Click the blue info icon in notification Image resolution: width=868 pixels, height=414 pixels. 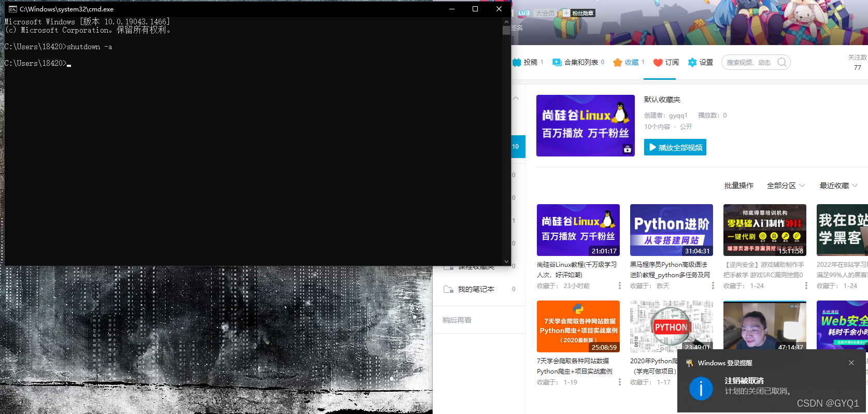(701, 388)
